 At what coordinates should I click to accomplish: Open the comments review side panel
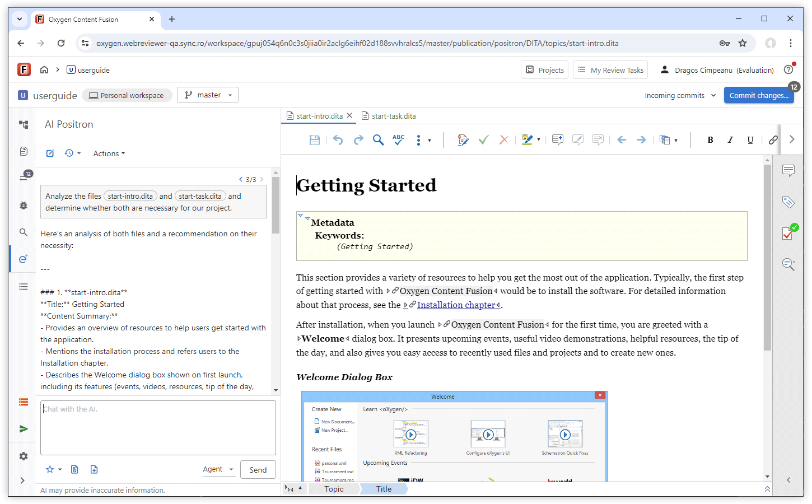click(x=788, y=171)
